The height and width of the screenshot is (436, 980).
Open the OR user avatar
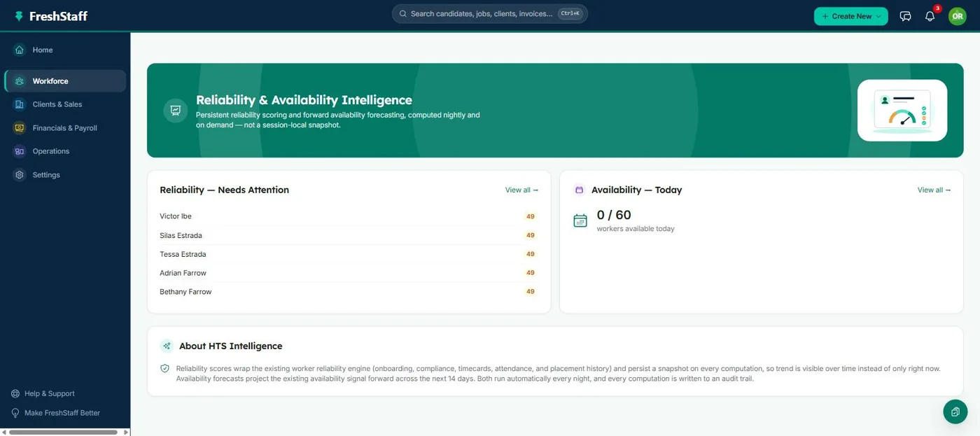click(957, 16)
